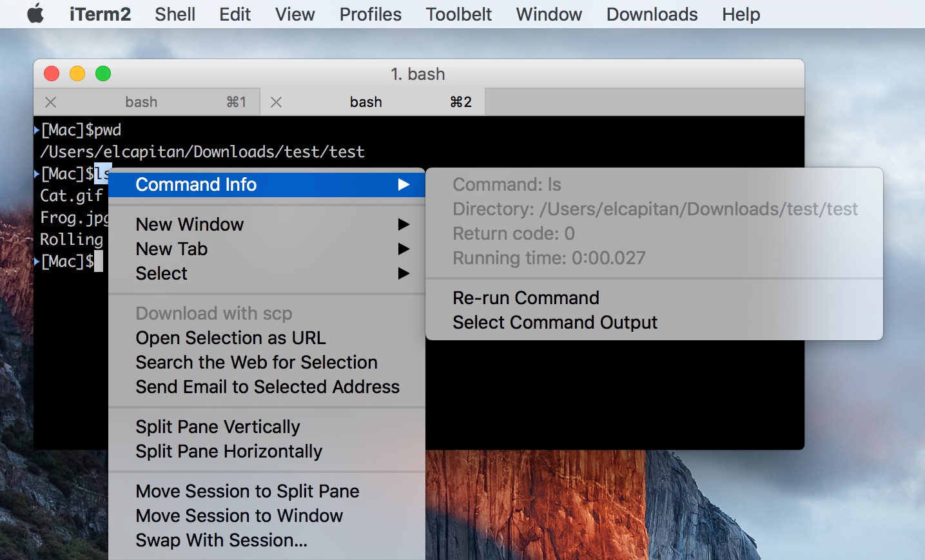Click the mark arrow beside pwd prompt
This screenshot has height=560, width=925.
(37, 130)
